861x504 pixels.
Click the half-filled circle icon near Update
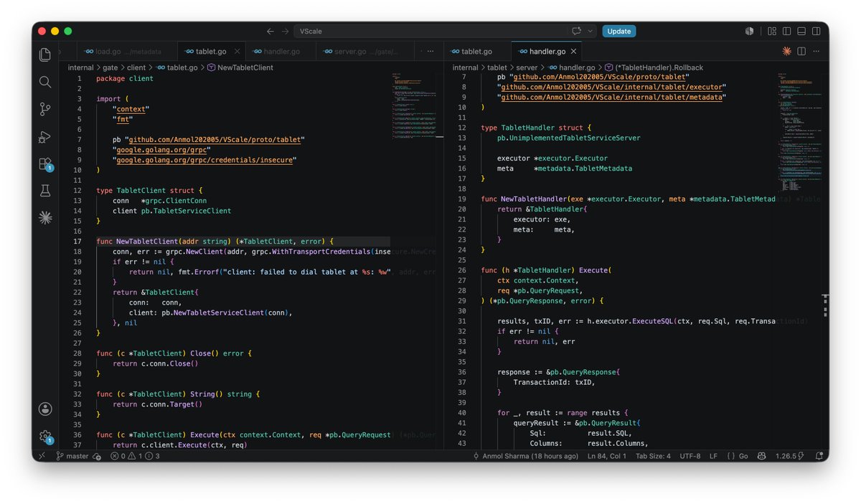pos(749,32)
